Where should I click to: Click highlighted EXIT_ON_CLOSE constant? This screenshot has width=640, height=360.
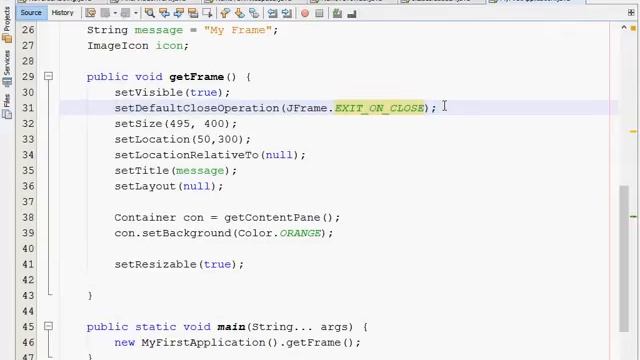[379, 108]
